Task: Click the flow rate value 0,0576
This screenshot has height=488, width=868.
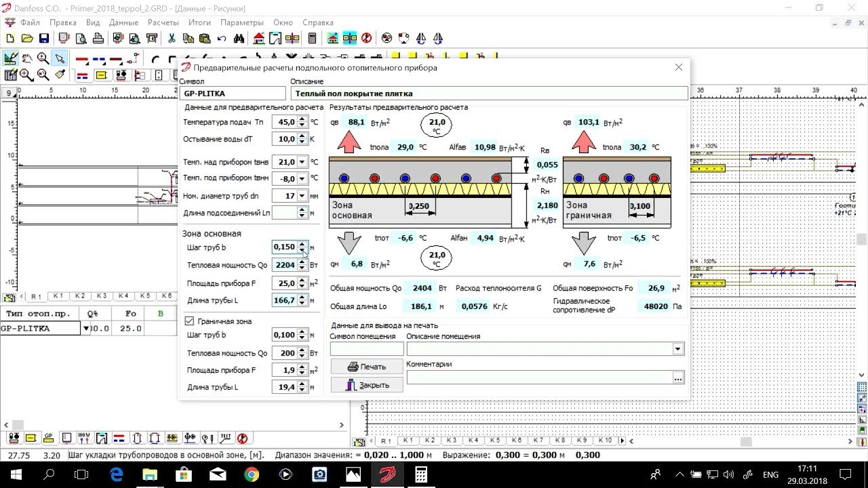Action: pyautogui.click(x=474, y=306)
